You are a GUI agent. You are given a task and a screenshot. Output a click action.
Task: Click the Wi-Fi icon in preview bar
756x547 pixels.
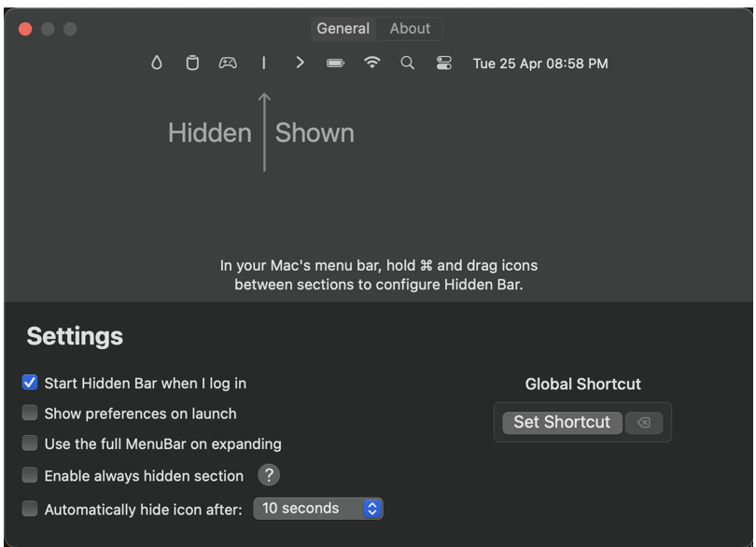pyautogui.click(x=371, y=63)
